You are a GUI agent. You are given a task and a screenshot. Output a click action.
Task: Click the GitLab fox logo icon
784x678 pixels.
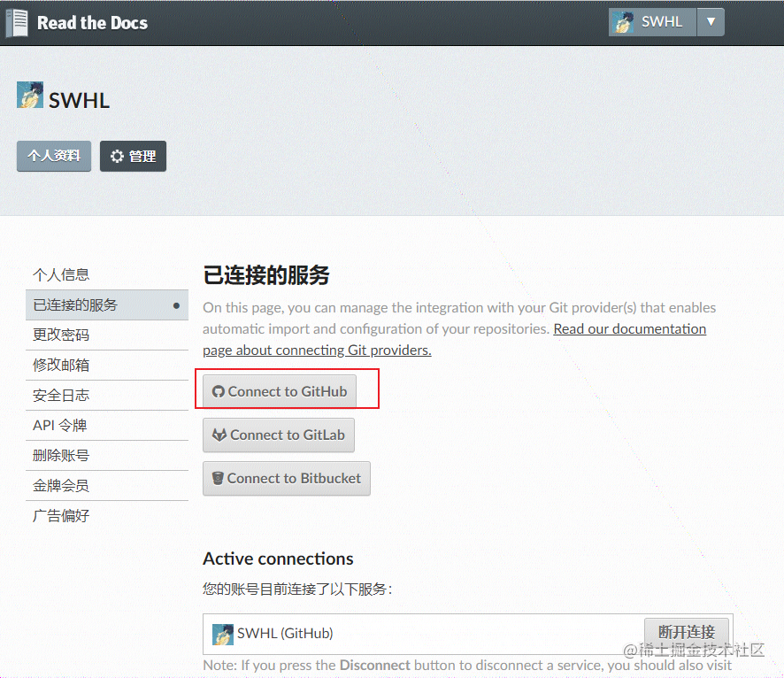[219, 435]
